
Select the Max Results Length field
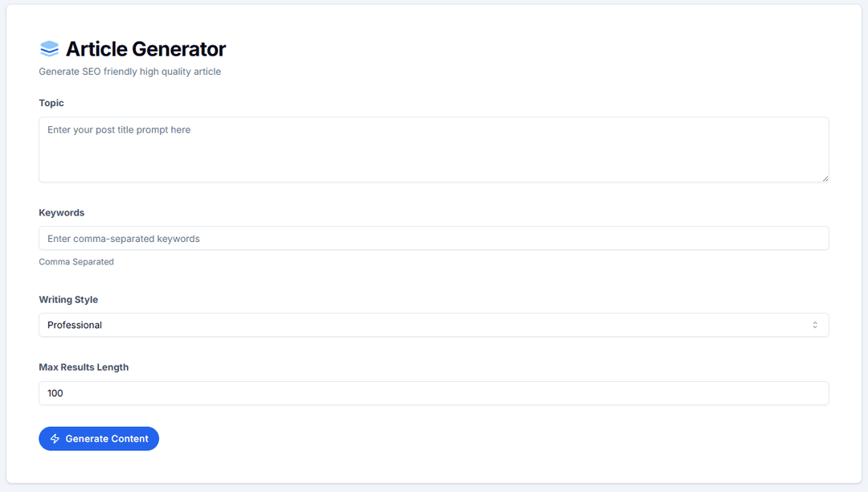point(434,393)
